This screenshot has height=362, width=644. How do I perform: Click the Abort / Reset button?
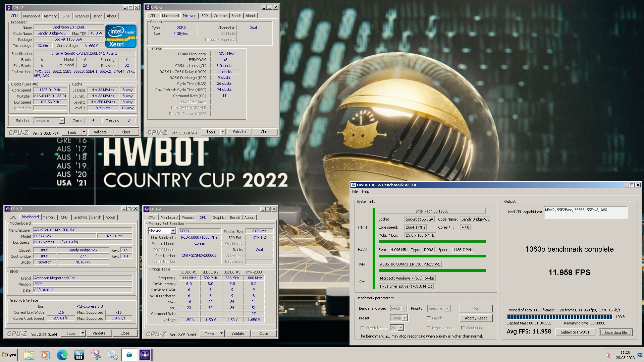pos(476,318)
